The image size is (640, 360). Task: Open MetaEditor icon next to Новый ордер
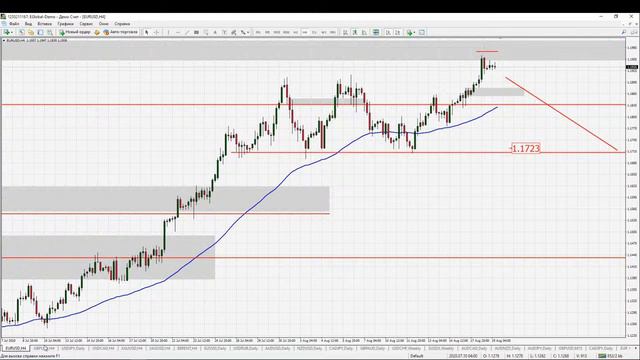(x=97, y=32)
